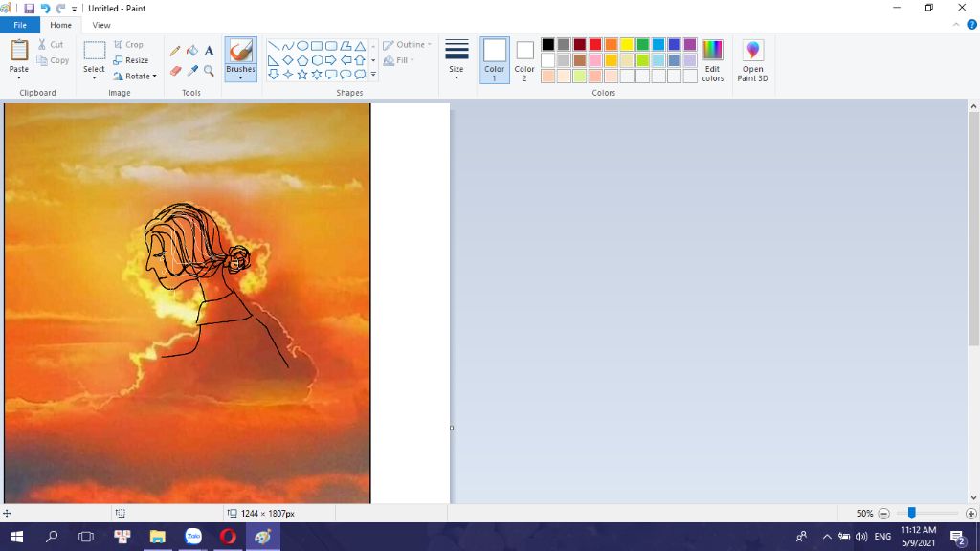Open the Size thickness dropdown
The width and height of the screenshot is (980, 551).
(457, 59)
